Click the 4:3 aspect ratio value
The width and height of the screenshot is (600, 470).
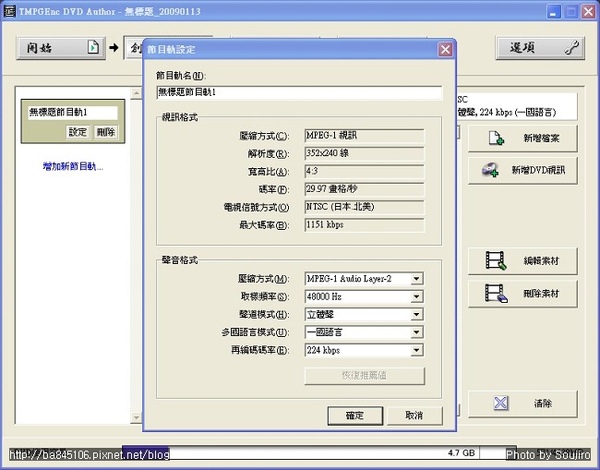coord(364,171)
